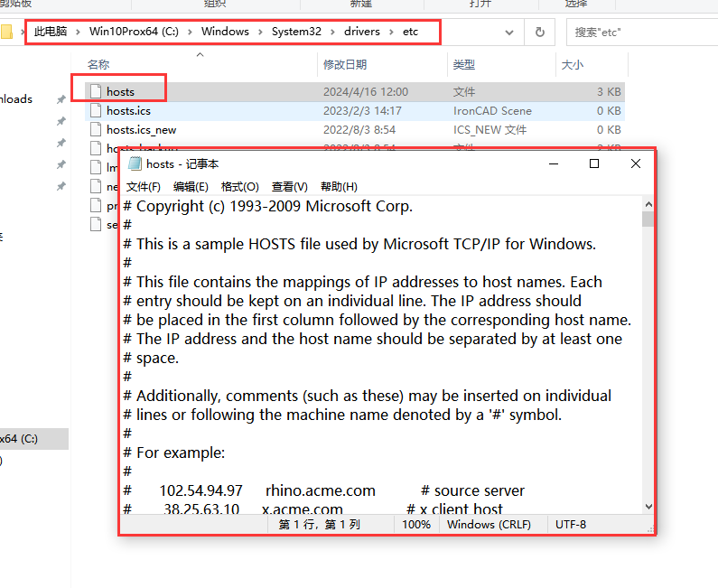This screenshot has height=588, width=718.
Task: Open Notepad 文件(F) menu
Action: tap(144, 187)
